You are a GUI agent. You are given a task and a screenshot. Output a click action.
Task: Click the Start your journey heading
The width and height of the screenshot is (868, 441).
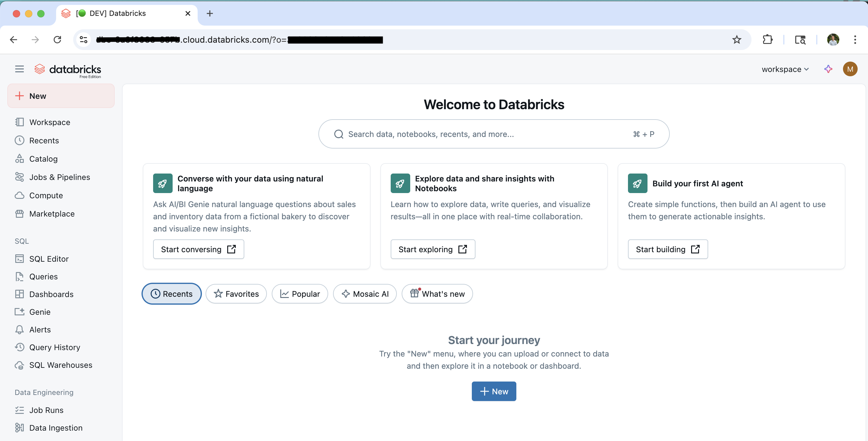[494, 340]
